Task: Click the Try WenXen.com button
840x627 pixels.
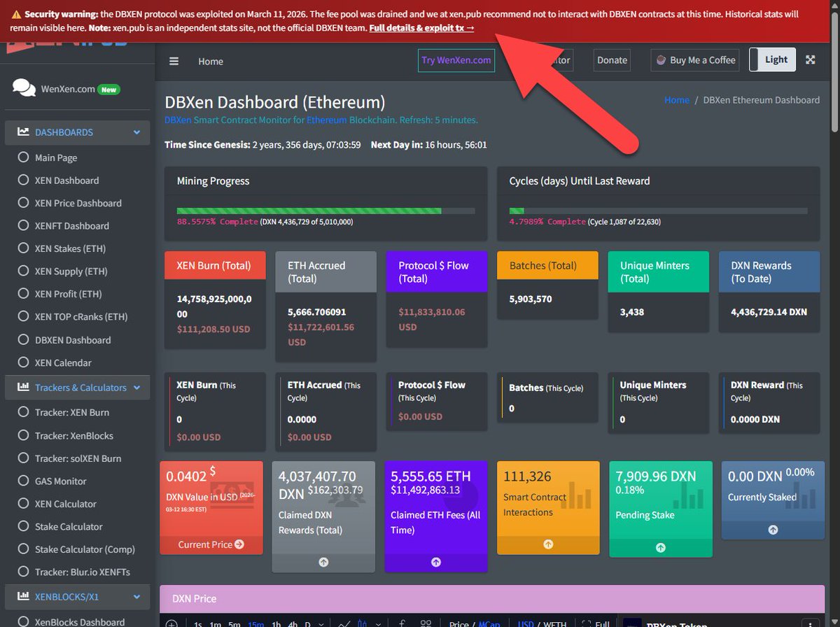Action: (x=456, y=60)
